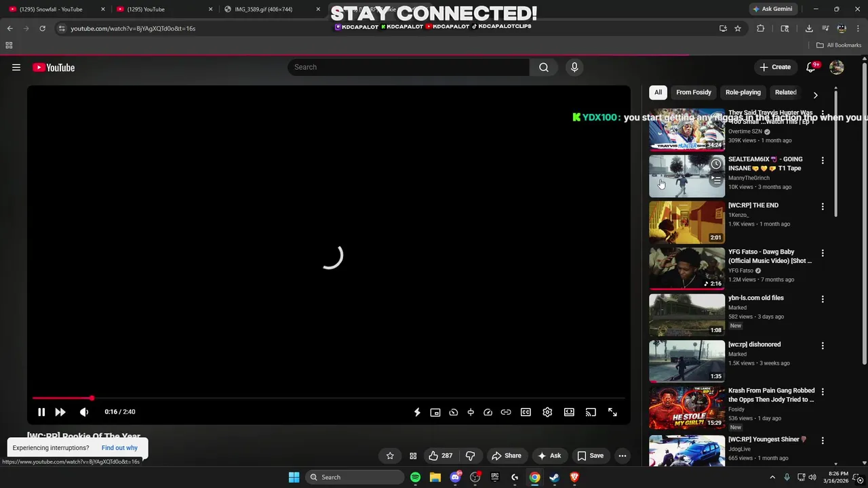Save the video to a playlist
Image resolution: width=868 pixels, height=488 pixels.
click(590, 455)
